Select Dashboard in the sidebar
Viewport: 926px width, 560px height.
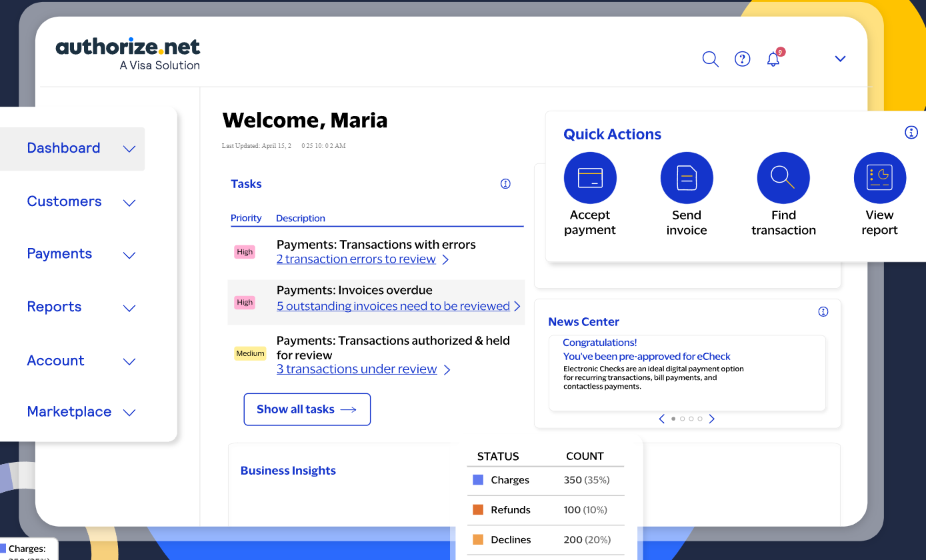[x=63, y=148]
